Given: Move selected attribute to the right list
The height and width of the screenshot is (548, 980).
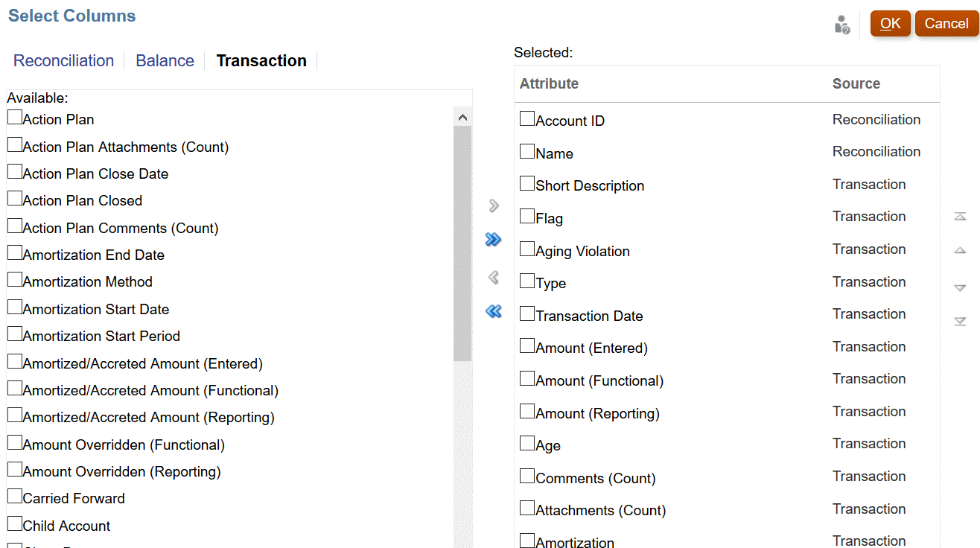Looking at the screenshot, I should pyautogui.click(x=493, y=205).
